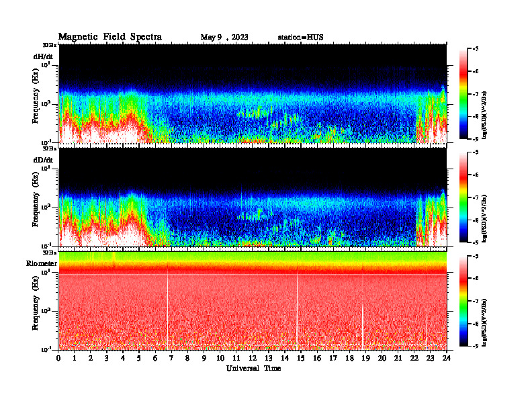Click the date "May 9 , 2023"

coord(224,37)
